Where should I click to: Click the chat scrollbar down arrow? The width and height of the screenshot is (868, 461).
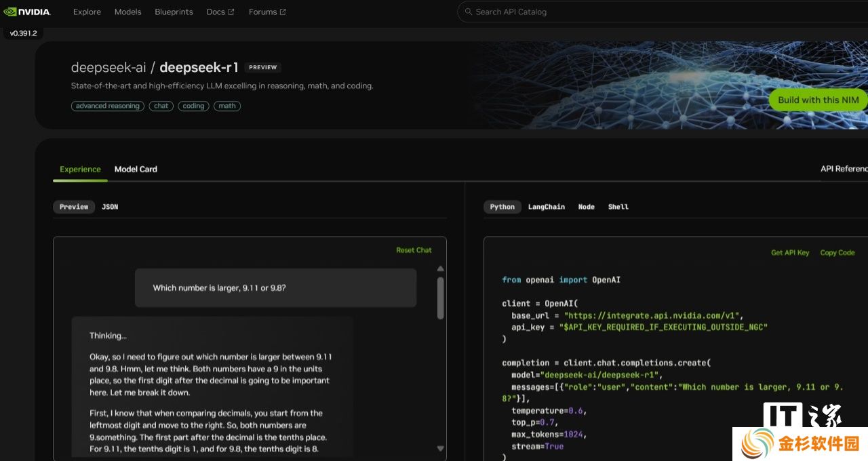tap(441, 448)
